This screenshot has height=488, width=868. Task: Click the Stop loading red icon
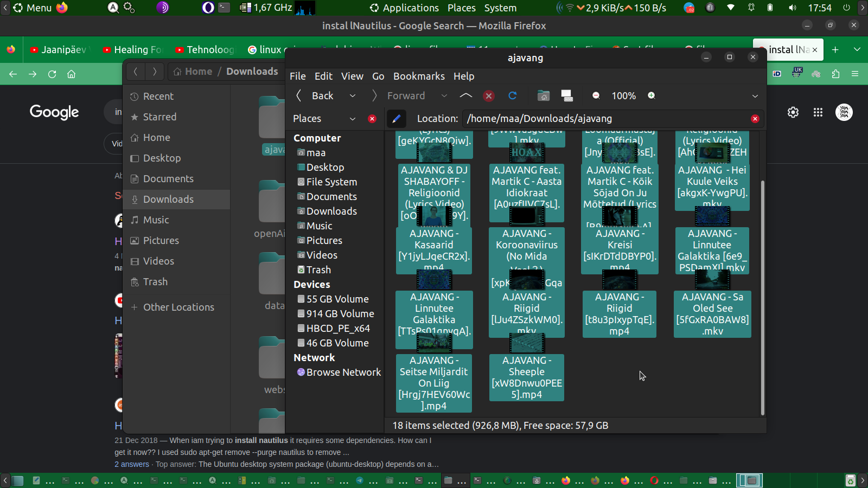pos(489,96)
